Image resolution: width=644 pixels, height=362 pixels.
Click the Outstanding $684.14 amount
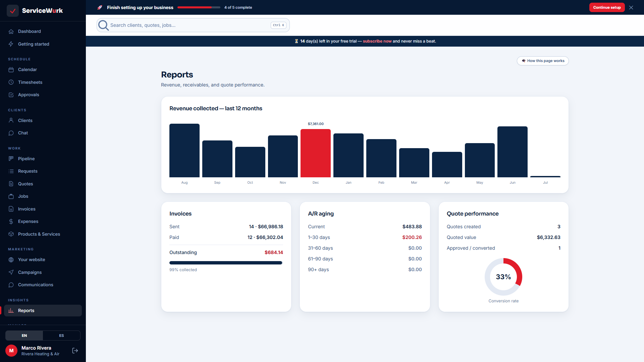pos(274,252)
